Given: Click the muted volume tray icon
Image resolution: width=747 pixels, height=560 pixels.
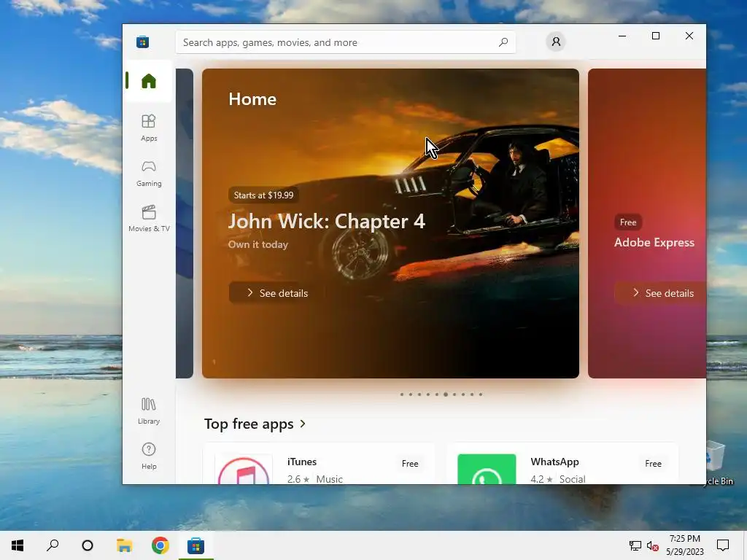Looking at the screenshot, I should point(653,545).
